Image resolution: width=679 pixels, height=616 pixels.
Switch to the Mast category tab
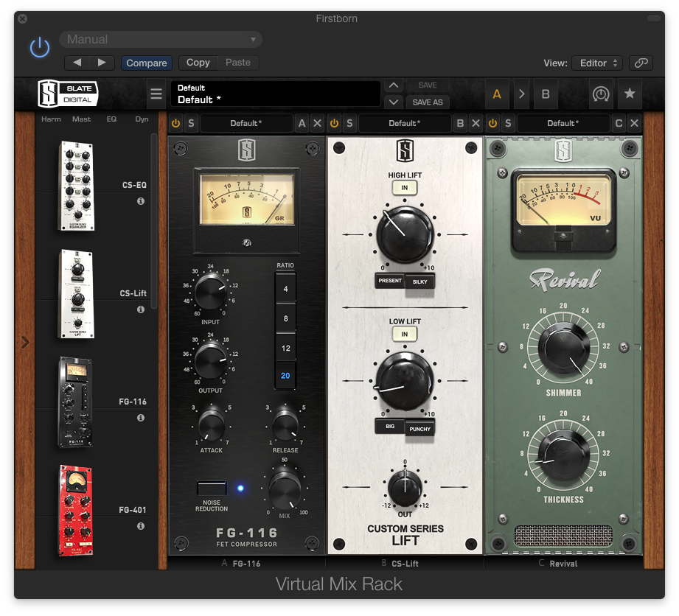[x=81, y=119]
